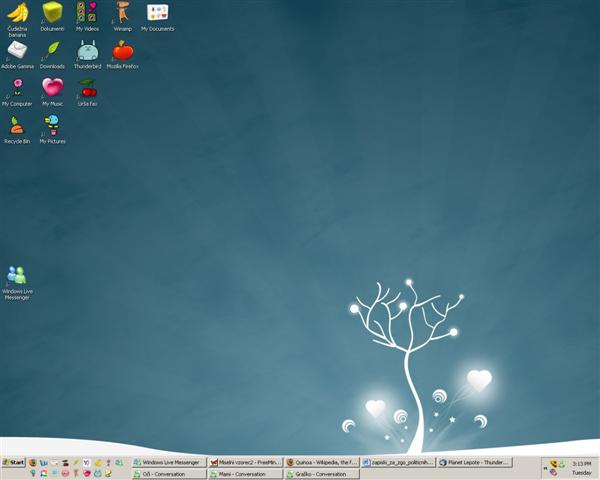Open the My Pictures desktop icon

click(52, 130)
